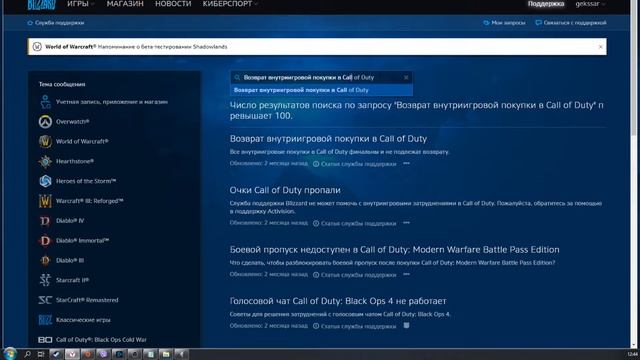640x360 pixels.
Task: Click the StarCraft® Remastered topic label
Action: pos(87,300)
